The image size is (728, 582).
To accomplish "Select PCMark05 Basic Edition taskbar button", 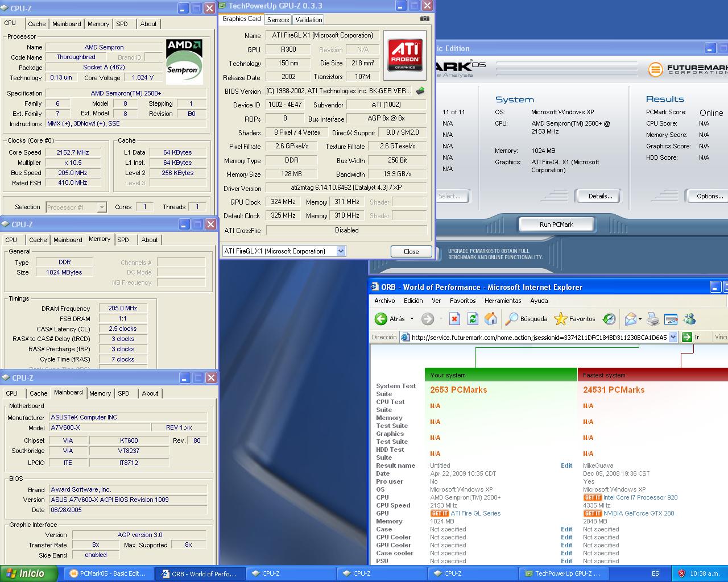I will tap(108, 573).
